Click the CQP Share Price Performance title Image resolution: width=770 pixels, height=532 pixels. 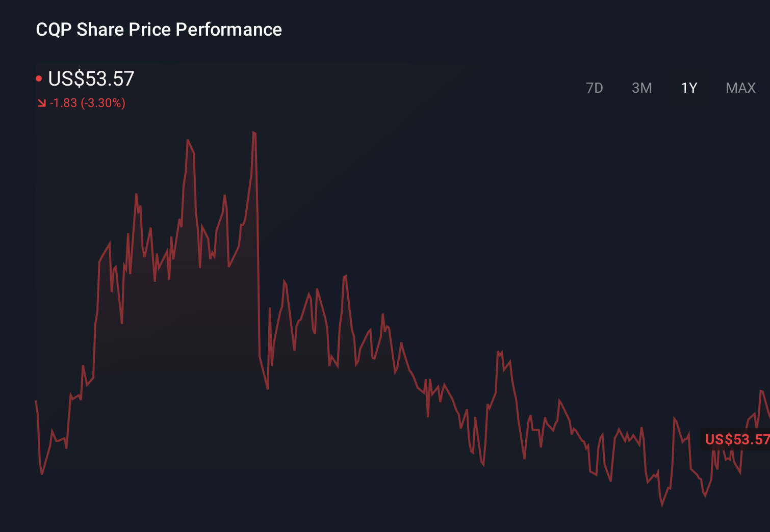(159, 30)
